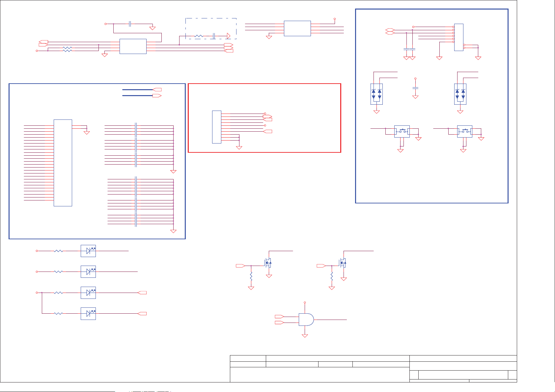The image size is (555, 392).
Task: Select input port feeding the right MOSFET gate
Action: 321,266
